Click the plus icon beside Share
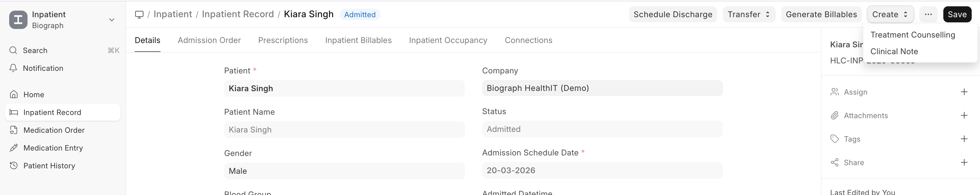The width and height of the screenshot is (980, 195). pyautogui.click(x=964, y=163)
